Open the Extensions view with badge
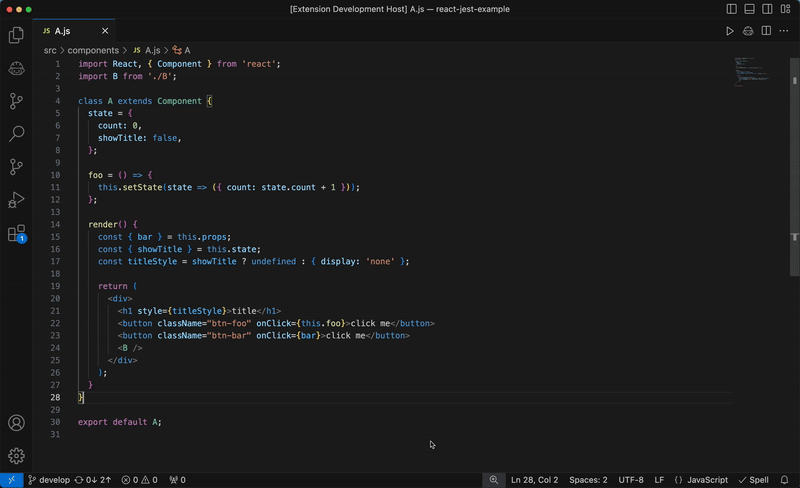The height and width of the screenshot is (488, 800). click(16, 233)
